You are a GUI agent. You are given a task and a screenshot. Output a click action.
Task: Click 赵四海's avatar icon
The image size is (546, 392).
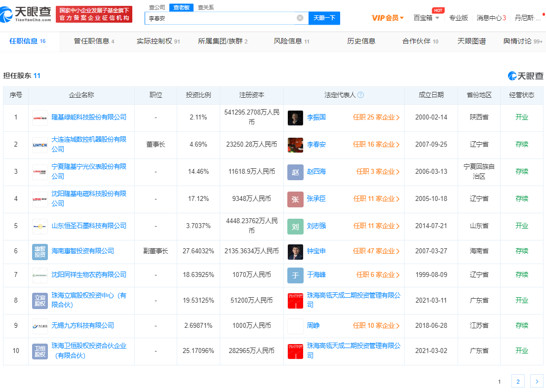pyautogui.click(x=295, y=172)
